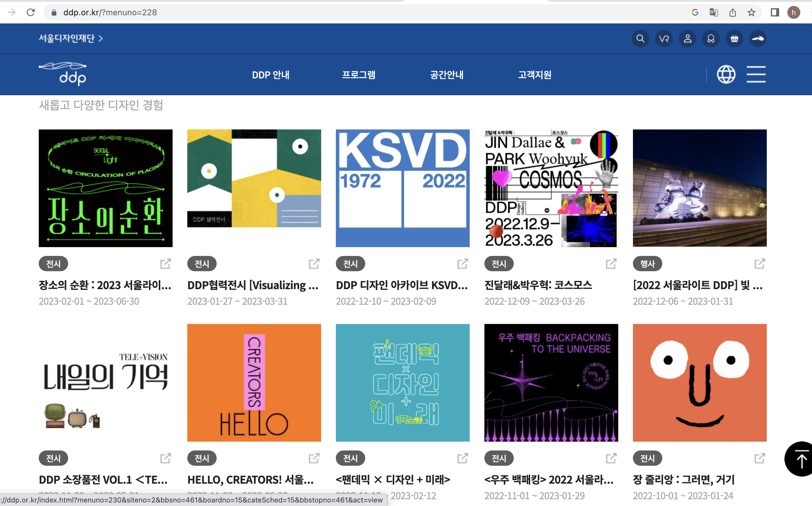Open the 프로그램 menu

click(x=358, y=75)
